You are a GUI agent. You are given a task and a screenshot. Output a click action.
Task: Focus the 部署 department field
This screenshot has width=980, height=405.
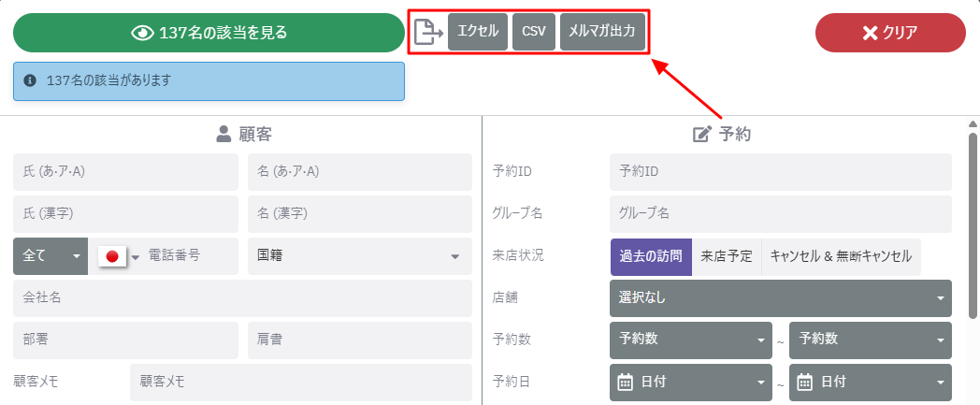point(125,340)
